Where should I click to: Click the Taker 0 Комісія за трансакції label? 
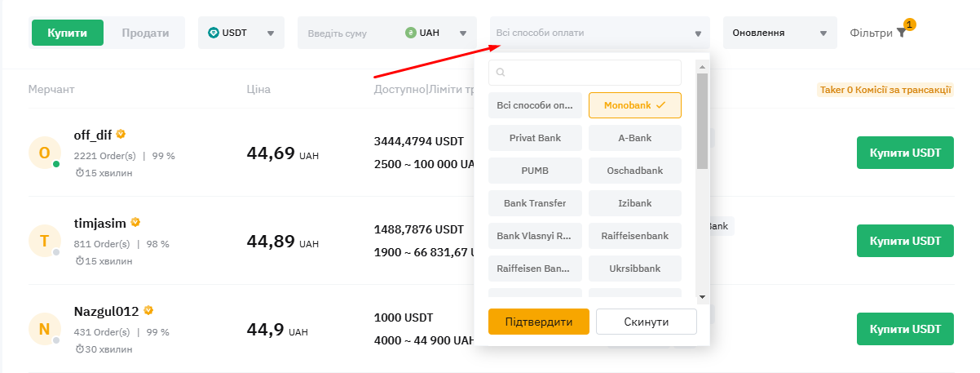point(885,89)
